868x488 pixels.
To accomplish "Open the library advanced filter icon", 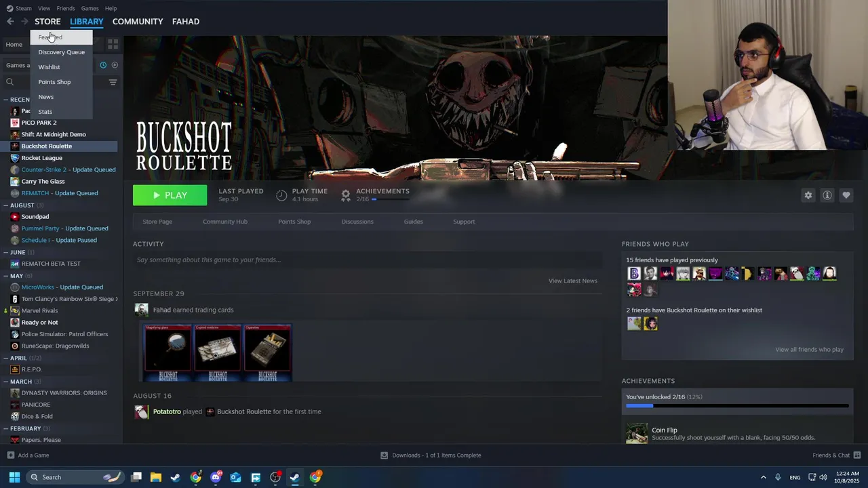I will 113,82.
